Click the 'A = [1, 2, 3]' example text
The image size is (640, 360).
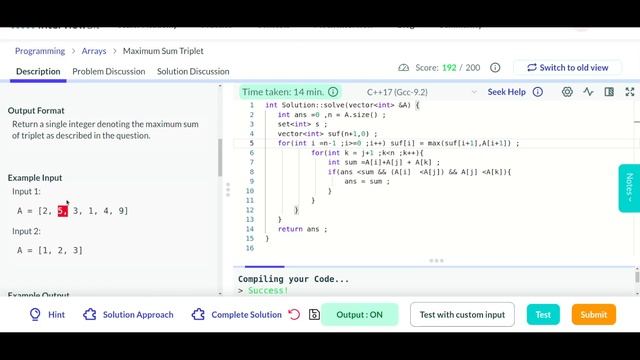pos(50,250)
